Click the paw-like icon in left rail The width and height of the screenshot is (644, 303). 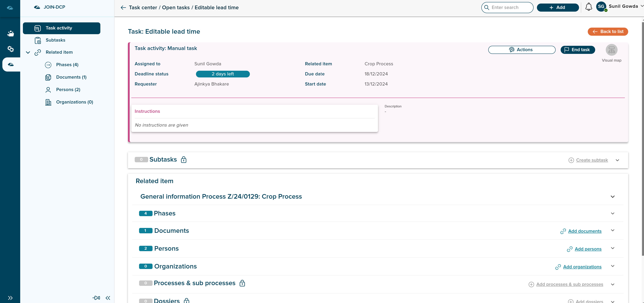coord(10,33)
